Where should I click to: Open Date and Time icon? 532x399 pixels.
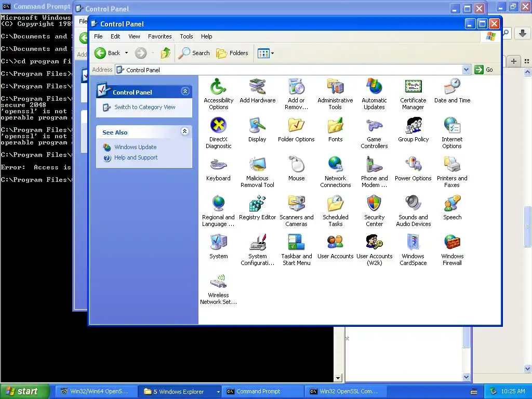[452, 91]
